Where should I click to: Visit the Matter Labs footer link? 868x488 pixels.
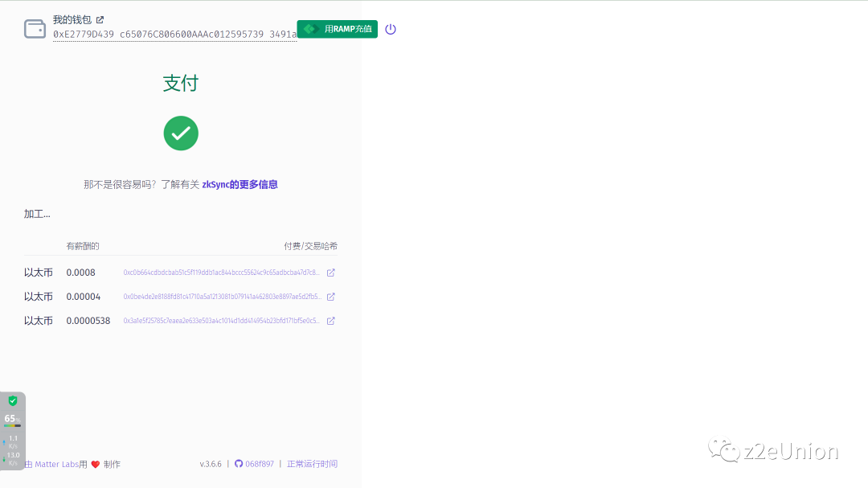click(x=57, y=465)
